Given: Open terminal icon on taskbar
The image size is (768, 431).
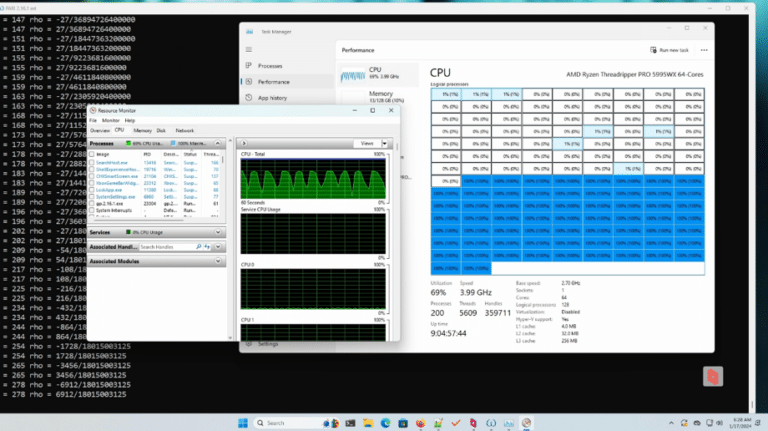Looking at the screenshot, I should click(350, 423).
